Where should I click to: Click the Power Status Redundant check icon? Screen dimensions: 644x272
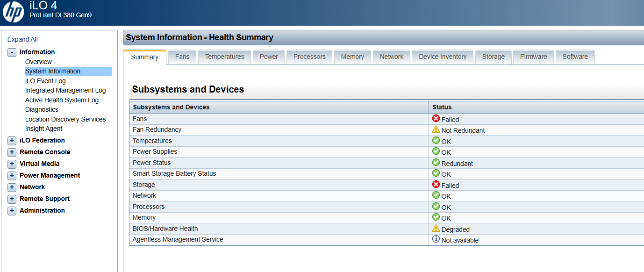pos(436,163)
